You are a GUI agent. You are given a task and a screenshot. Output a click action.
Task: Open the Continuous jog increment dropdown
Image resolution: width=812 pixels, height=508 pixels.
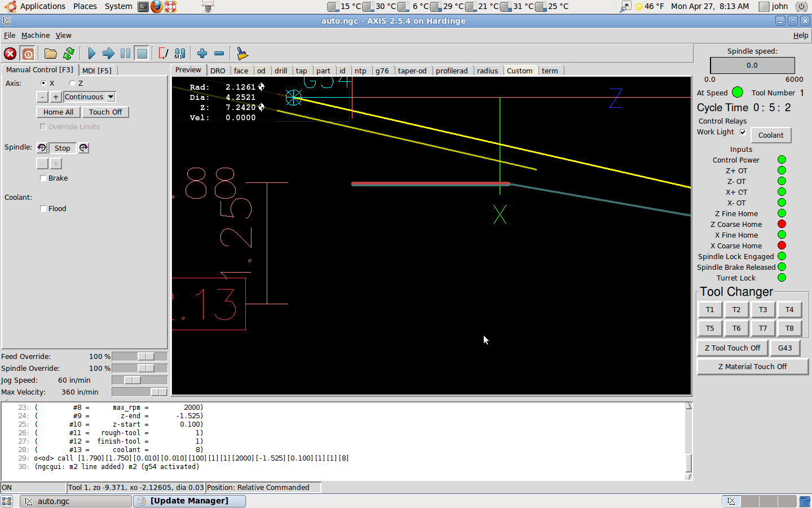coord(111,97)
